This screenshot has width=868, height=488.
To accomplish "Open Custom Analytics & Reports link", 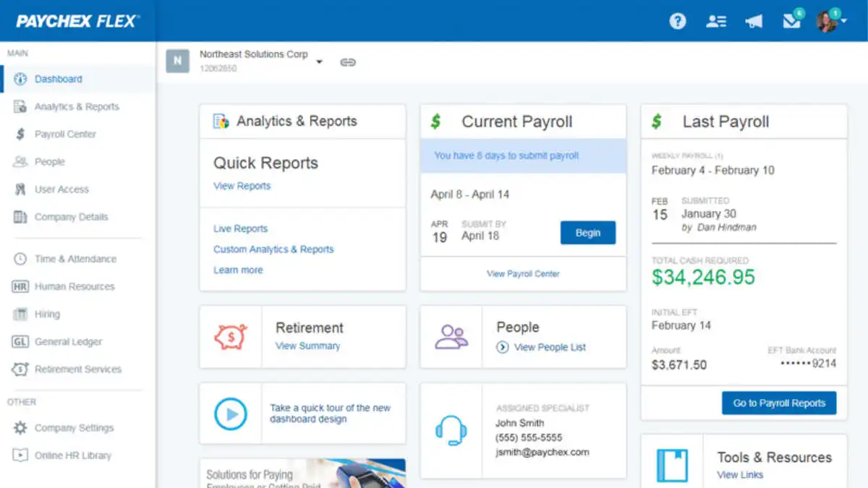I will [x=273, y=249].
